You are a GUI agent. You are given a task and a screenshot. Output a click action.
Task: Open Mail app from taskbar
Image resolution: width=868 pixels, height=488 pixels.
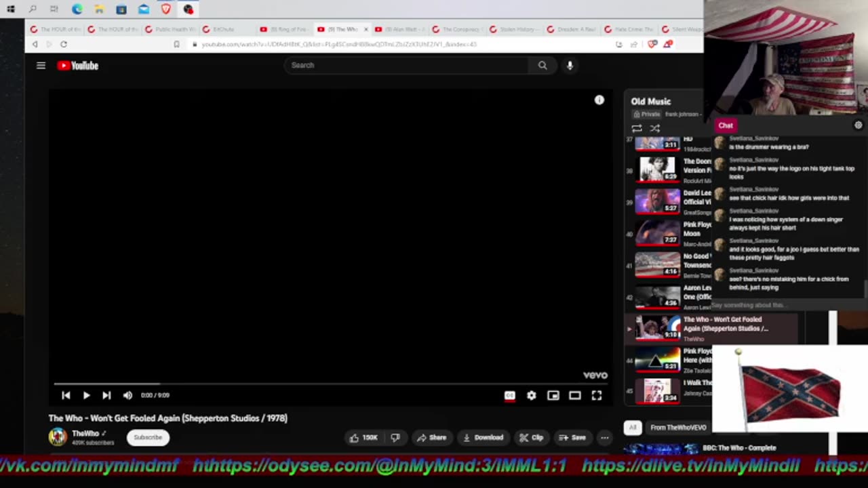[x=144, y=9]
